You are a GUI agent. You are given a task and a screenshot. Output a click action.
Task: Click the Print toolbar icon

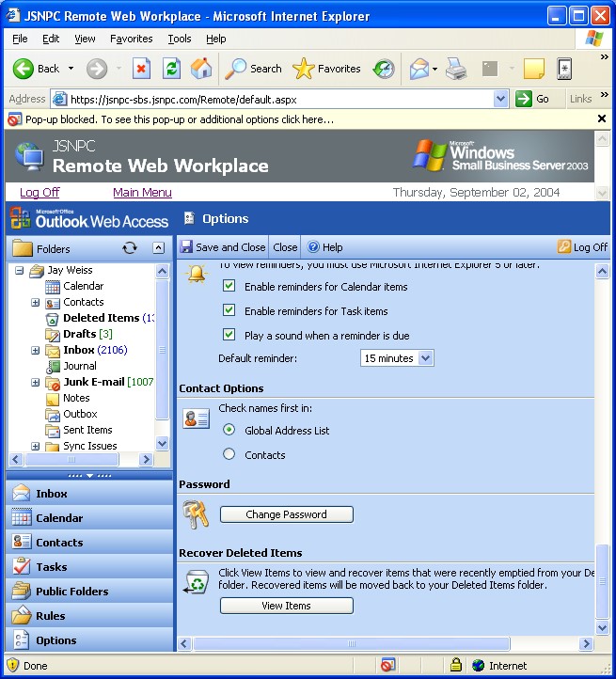click(456, 69)
